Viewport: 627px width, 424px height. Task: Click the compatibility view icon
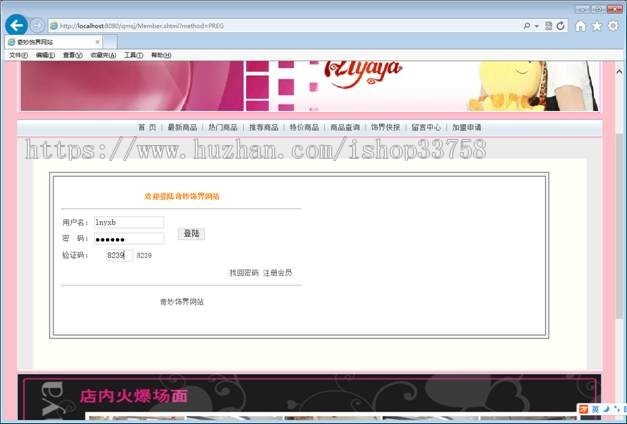[549, 26]
